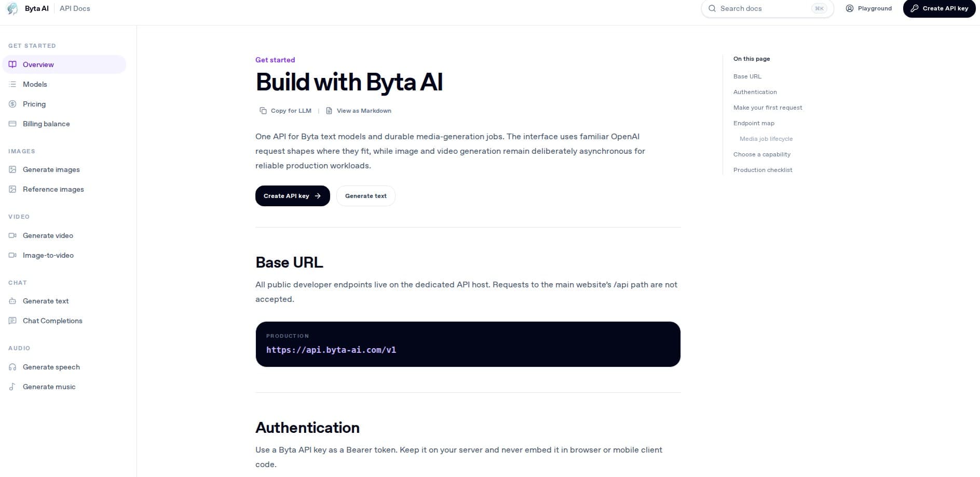Open the Playground link
This screenshot has height=477, width=980.
[869, 8]
